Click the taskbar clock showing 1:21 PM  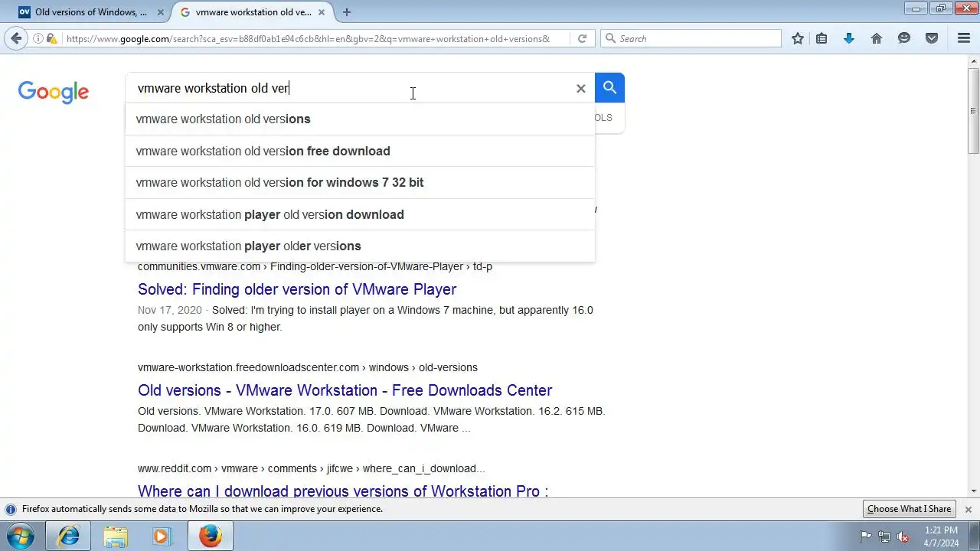click(x=941, y=536)
